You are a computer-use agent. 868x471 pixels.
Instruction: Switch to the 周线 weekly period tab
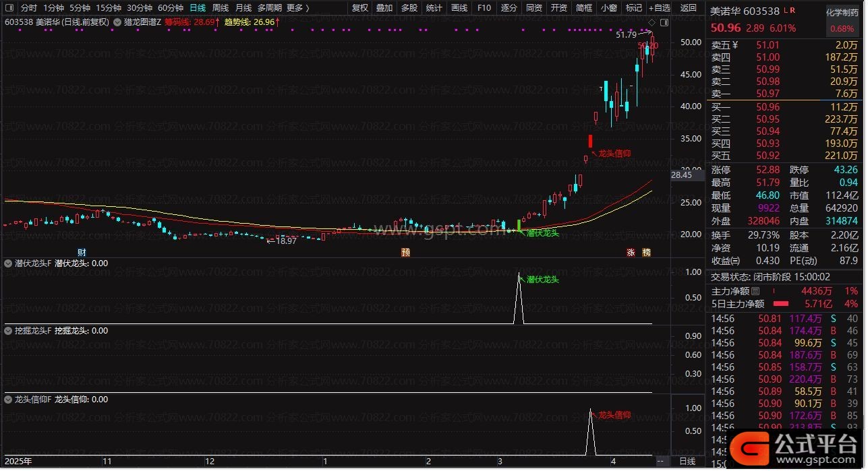(221, 8)
